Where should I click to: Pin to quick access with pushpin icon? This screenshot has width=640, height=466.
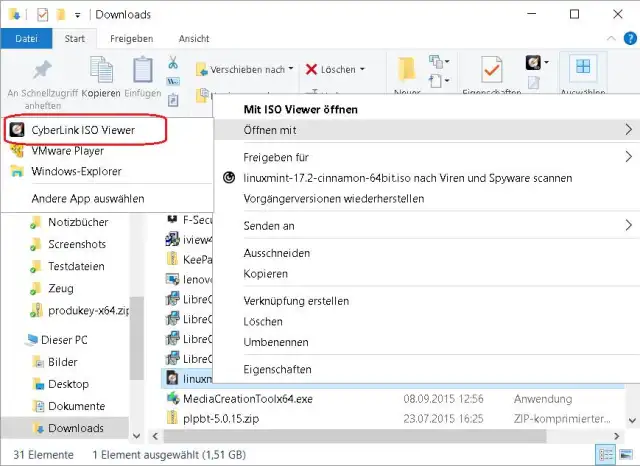(x=42, y=71)
